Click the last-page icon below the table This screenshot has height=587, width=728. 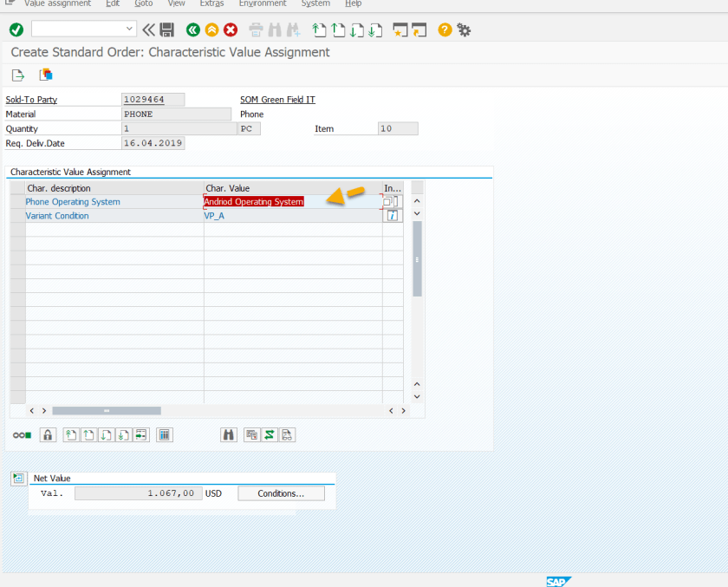tap(123, 435)
